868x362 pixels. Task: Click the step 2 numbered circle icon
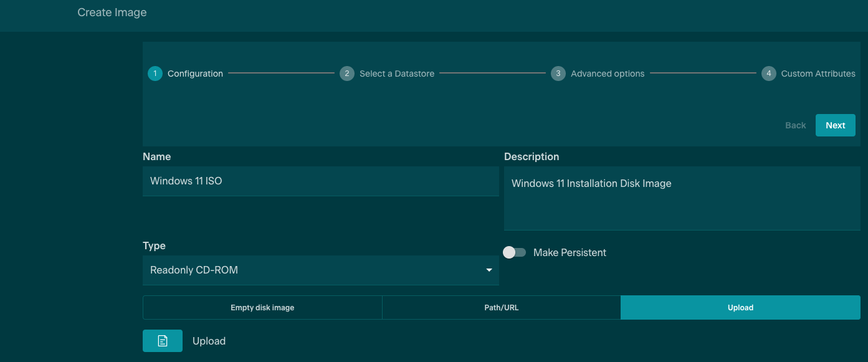tap(346, 74)
